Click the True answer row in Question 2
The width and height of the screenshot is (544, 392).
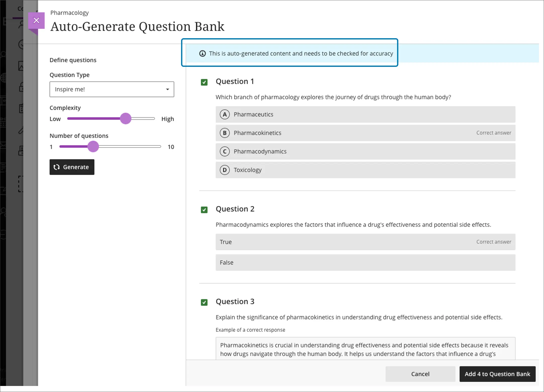(365, 242)
